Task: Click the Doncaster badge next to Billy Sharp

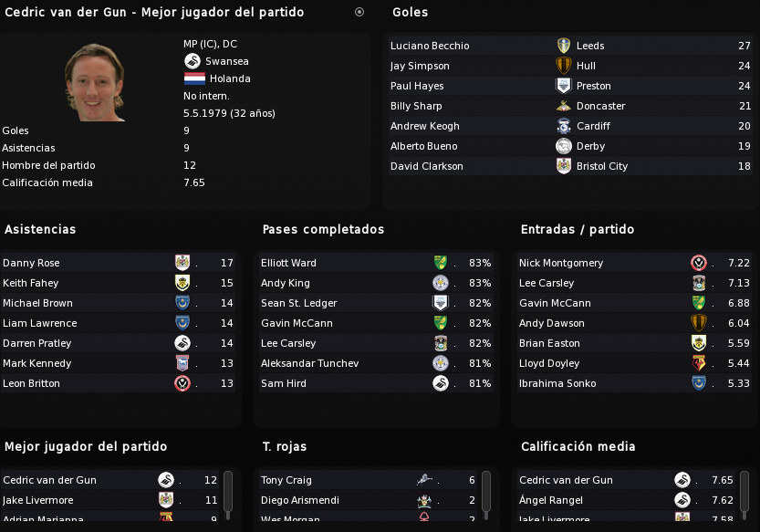Action: 563,106
